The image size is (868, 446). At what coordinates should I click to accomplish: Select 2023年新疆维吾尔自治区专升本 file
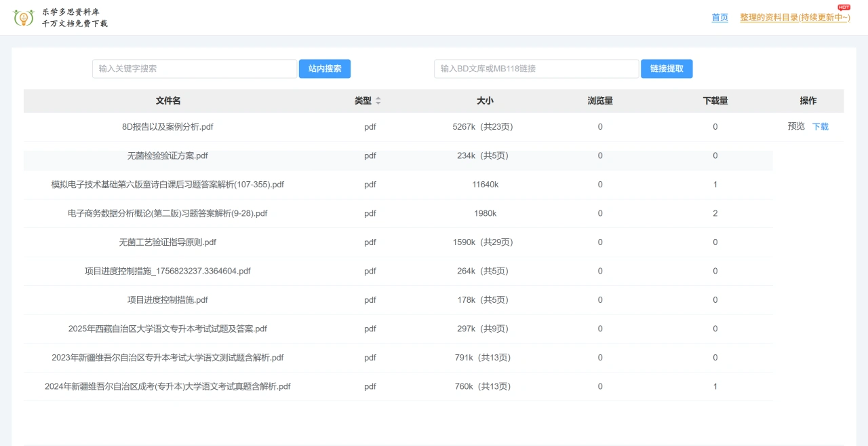pos(167,358)
